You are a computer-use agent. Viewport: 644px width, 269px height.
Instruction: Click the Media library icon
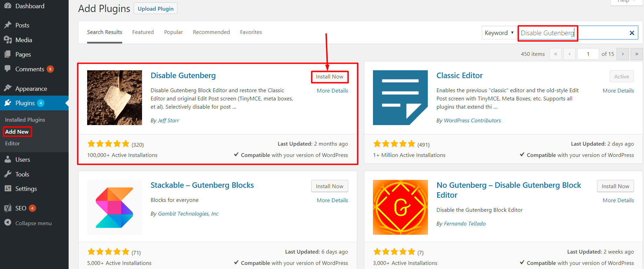8,40
